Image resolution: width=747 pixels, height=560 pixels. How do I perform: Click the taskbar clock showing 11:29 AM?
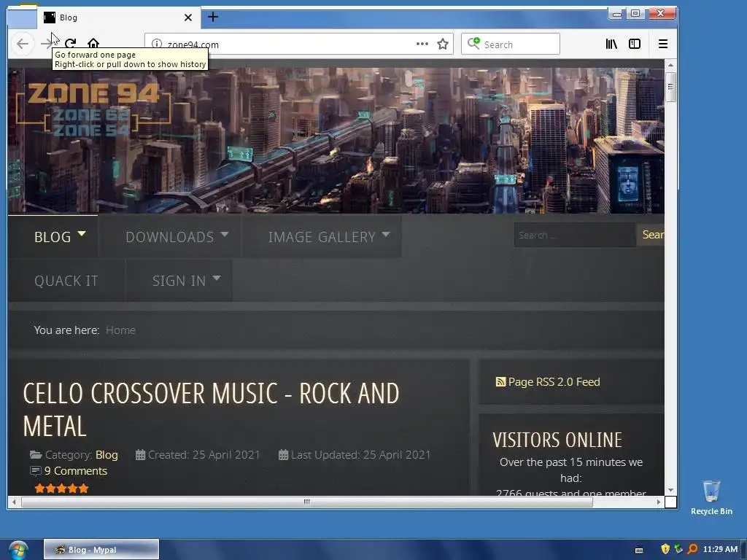pyautogui.click(x=720, y=550)
